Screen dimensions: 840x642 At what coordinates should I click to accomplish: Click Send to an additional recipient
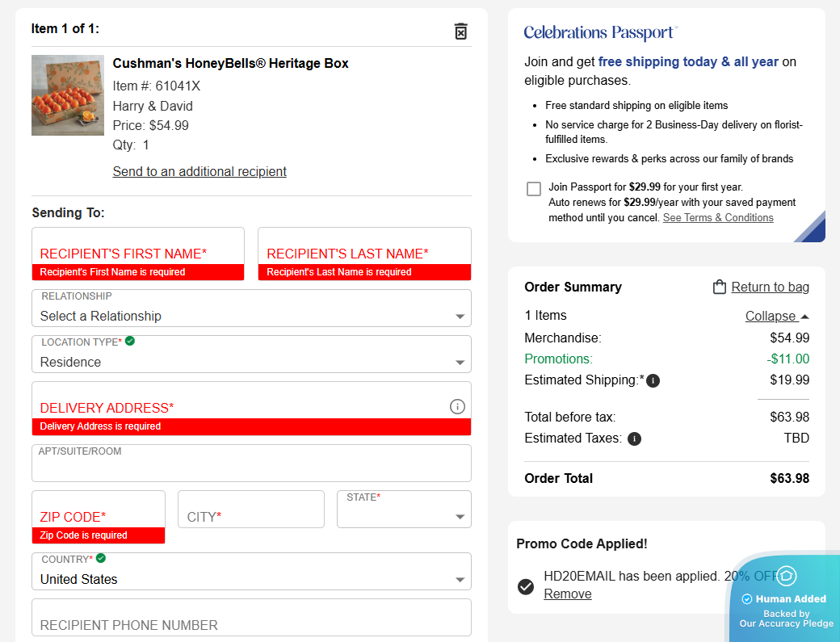point(199,171)
